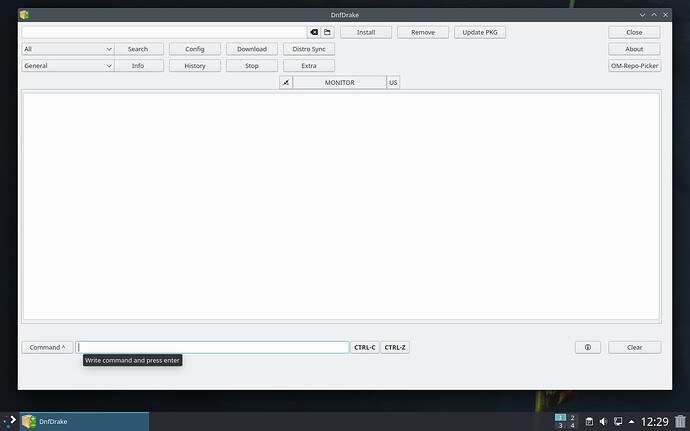This screenshot has height=431, width=690.
Task: Click the Stop button
Action: (252, 66)
